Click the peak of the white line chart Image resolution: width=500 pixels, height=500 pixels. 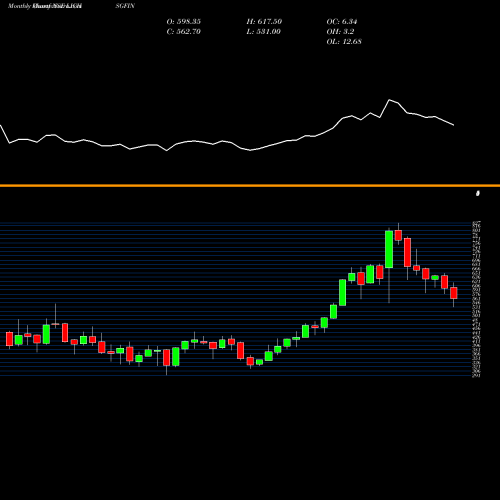389,100
